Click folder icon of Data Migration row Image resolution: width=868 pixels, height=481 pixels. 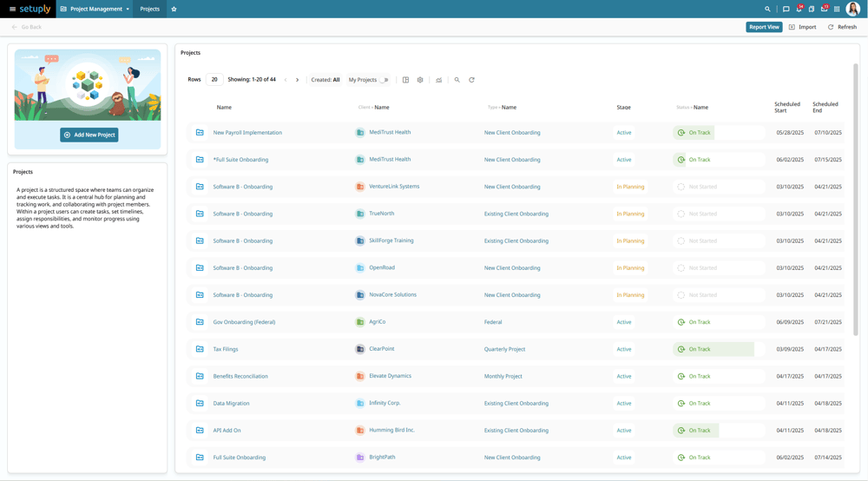point(200,403)
